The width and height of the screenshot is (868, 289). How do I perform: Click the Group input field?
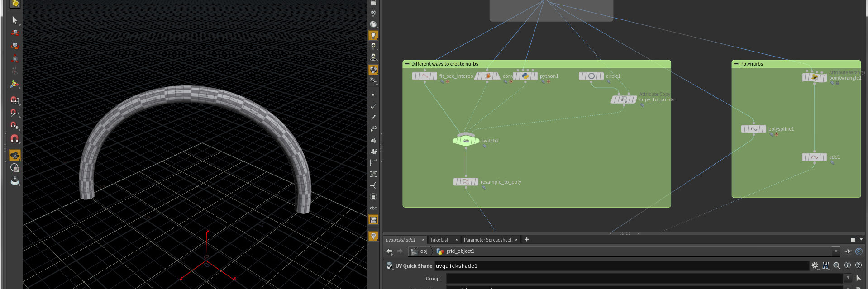point(644,279)
